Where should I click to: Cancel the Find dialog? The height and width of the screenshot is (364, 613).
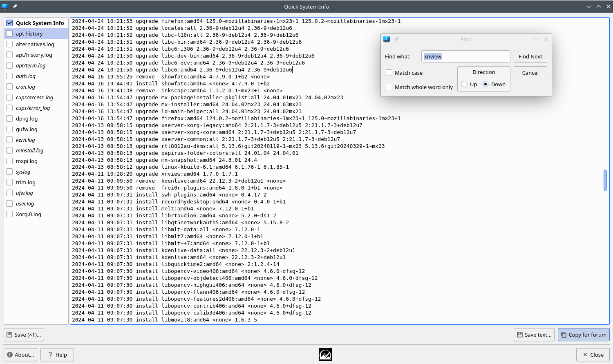click(530, 73)
